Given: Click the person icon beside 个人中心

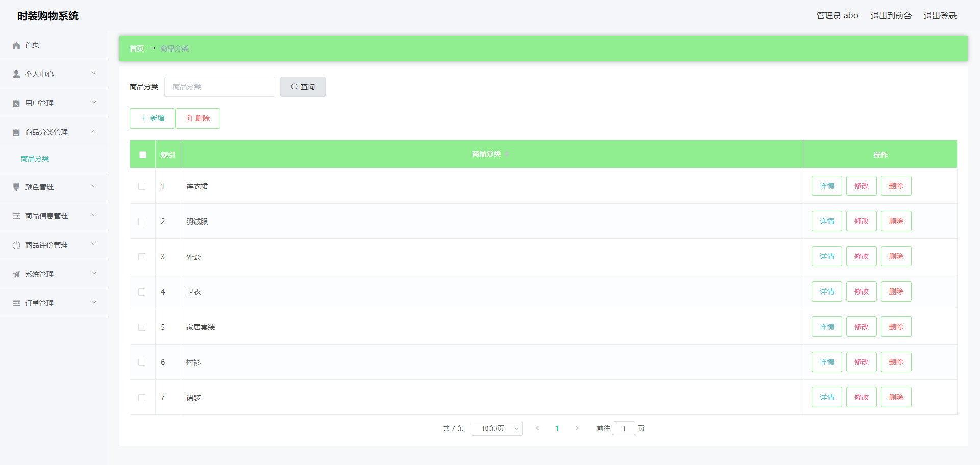Looking at the screenshot, I should pos(16,75).
